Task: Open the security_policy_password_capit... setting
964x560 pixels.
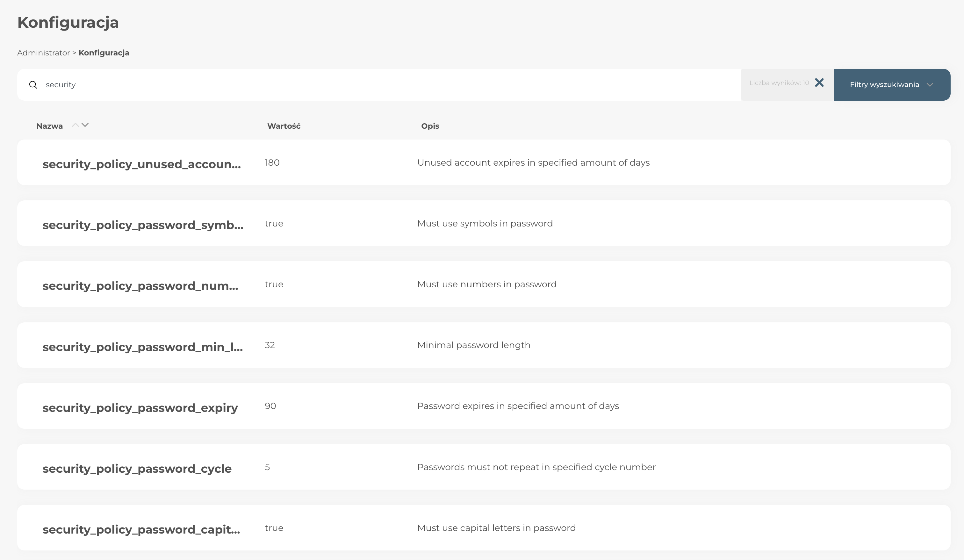Action: 141,529
